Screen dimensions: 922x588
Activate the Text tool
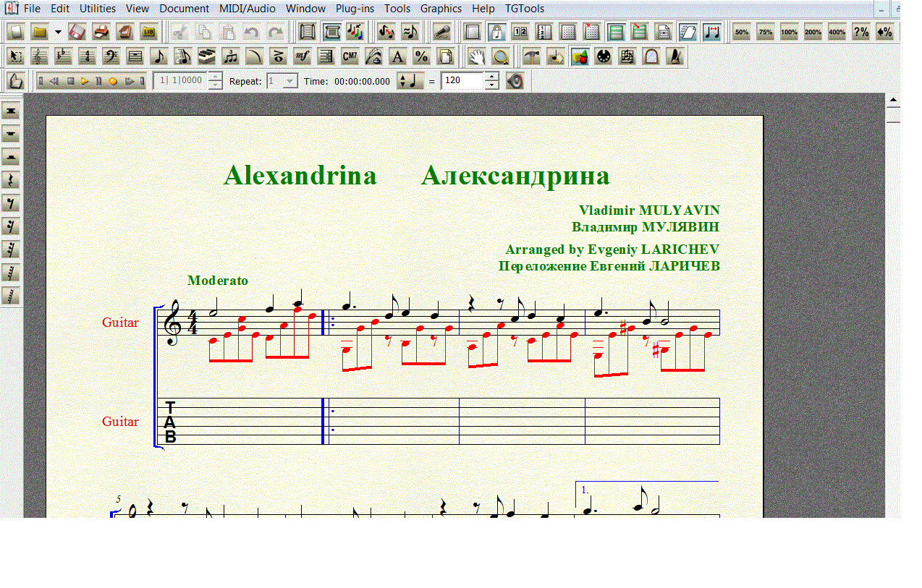click(397, 56)
